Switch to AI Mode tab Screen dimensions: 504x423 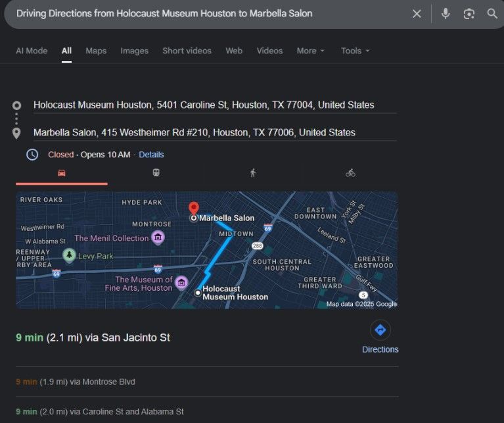[x=32, y=51]
